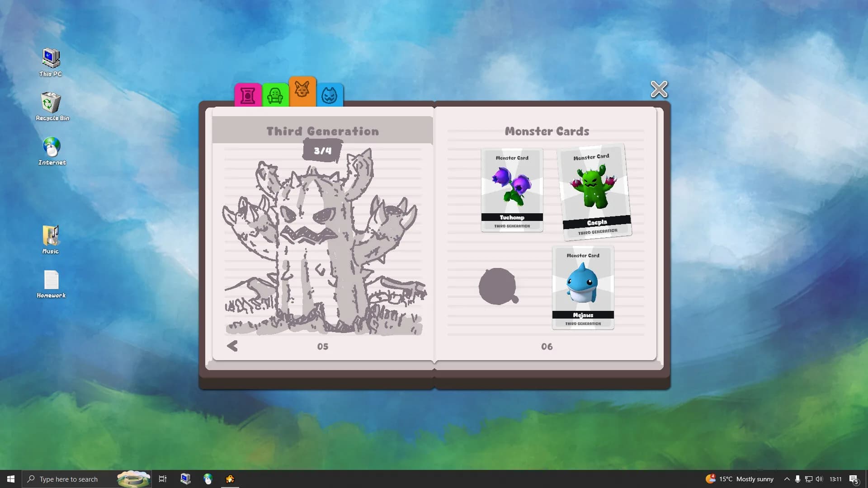Open Task View on the taskbar

pos(163,479)
